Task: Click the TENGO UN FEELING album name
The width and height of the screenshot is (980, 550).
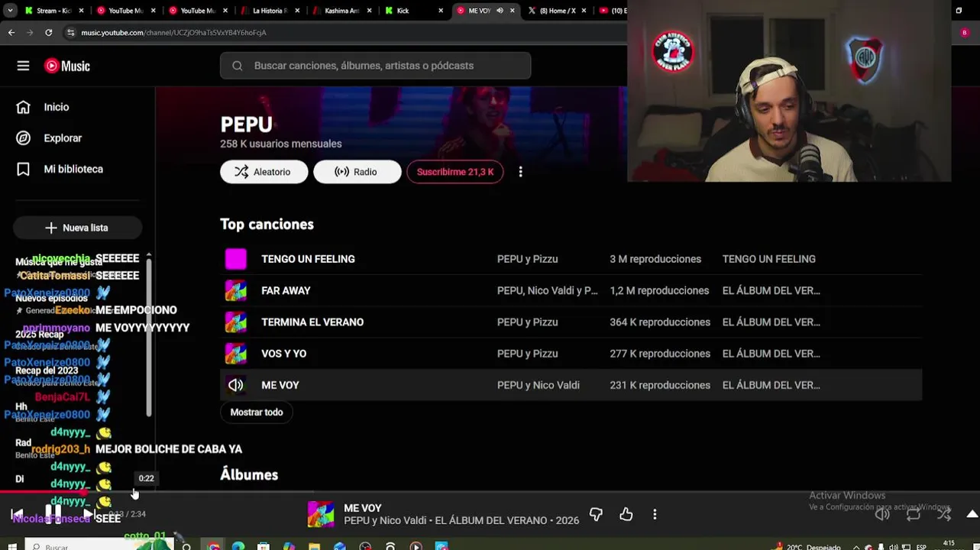Action: 769,259
